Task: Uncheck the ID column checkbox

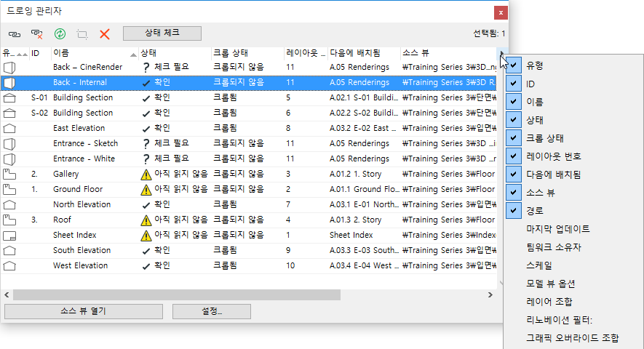Action: tap(514, 84)
